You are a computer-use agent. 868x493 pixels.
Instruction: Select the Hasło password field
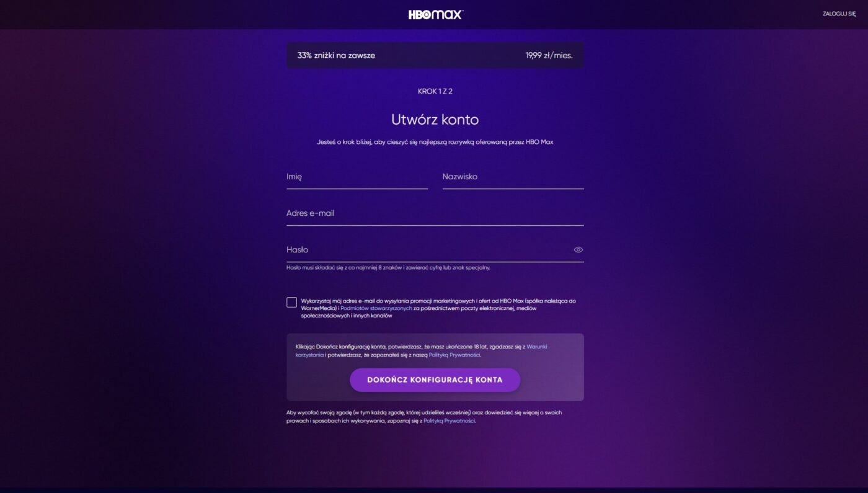tap(428, 250)
